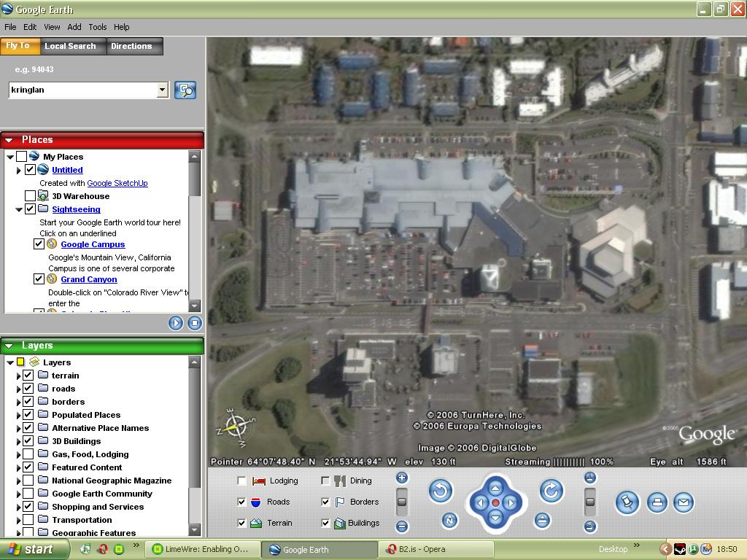The width and height of the screenshot is (747, 560).
Task: Reset north with the N button
Action: tap(449, 521)
